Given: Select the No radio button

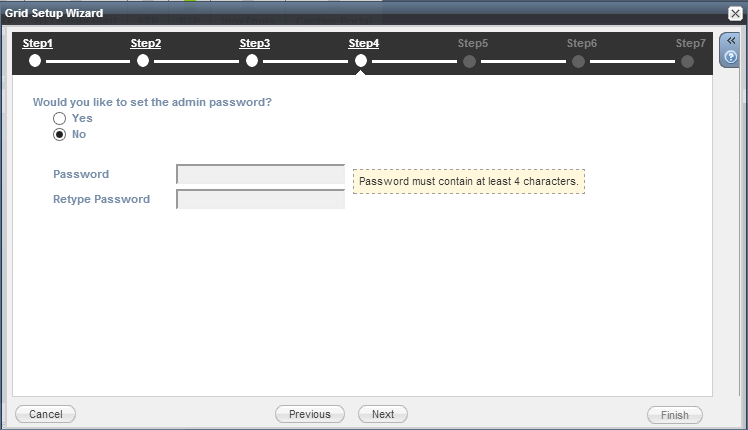Looking at the screenshot, I should [60, 134].
